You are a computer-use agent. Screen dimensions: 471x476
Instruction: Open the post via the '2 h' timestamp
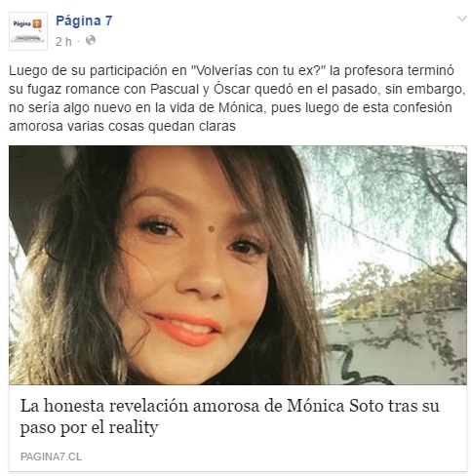63,42
